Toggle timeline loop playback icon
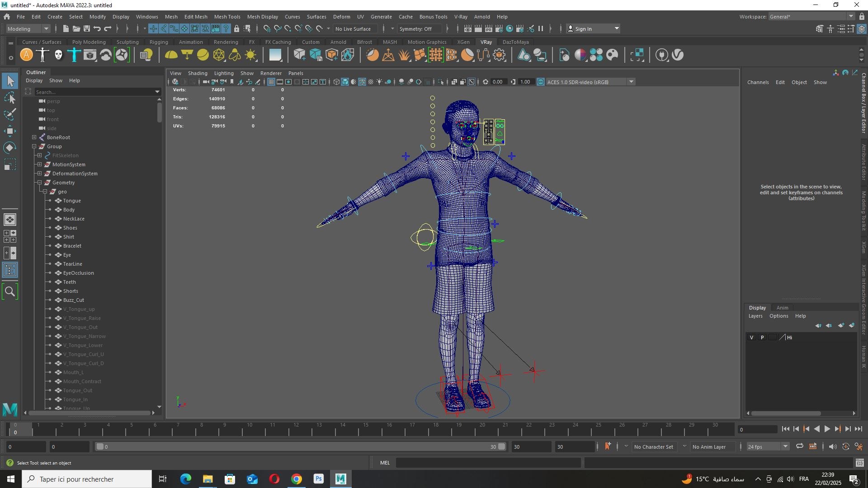The width and height of the screenshot is (868, 488). click(x=800, y=447)
